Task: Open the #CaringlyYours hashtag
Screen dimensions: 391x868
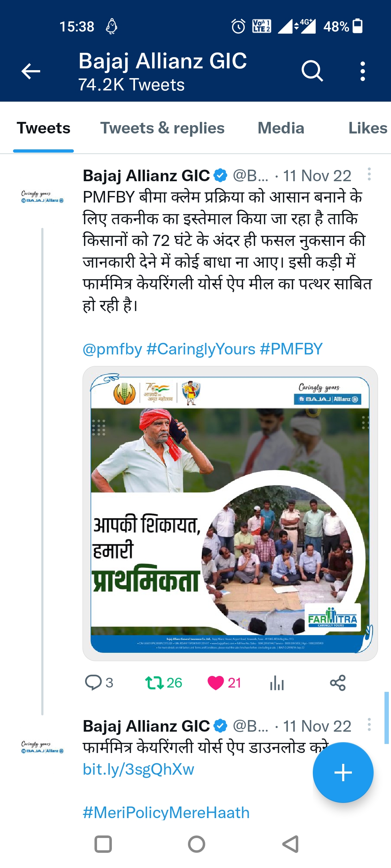Action: (x=201, y=349)
